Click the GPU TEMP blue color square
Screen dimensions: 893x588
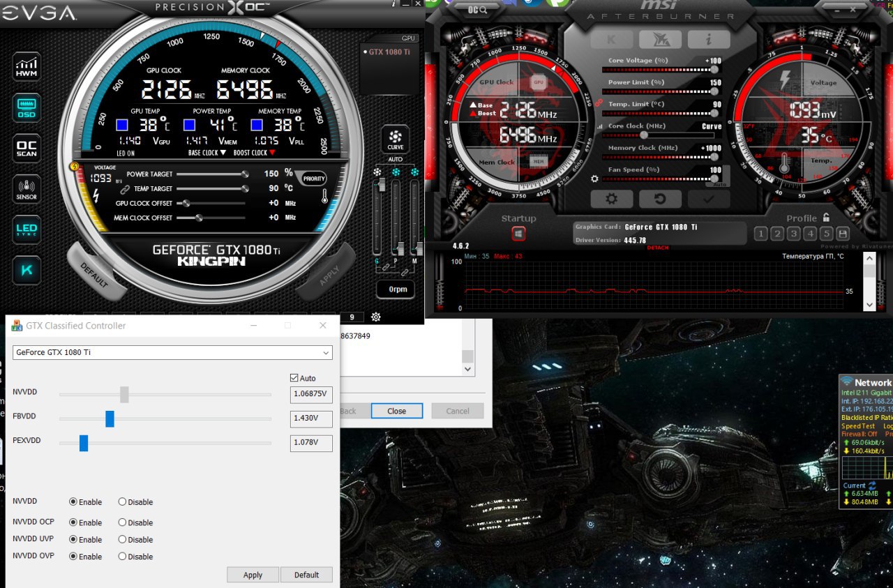(122, 125)
